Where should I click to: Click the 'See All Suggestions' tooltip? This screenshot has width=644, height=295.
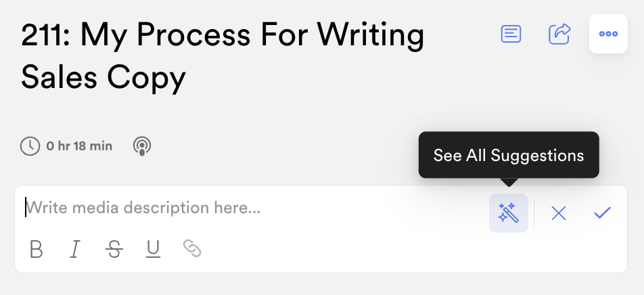[509, 156]
